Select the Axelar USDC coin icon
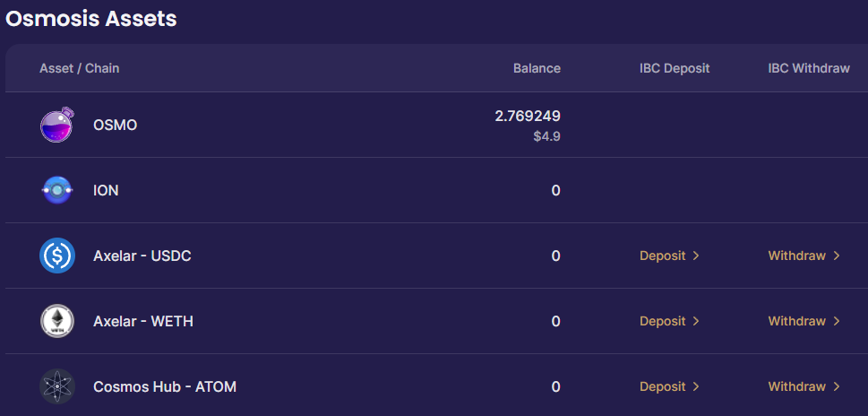Screen dimensions: 868x416 (x=57, y=256)
